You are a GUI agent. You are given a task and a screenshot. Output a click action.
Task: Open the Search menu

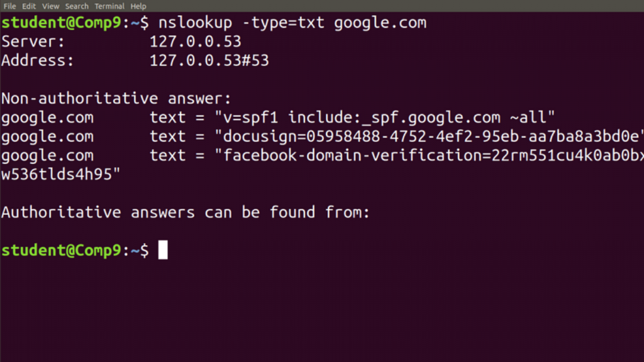click(x=76, y=6)
